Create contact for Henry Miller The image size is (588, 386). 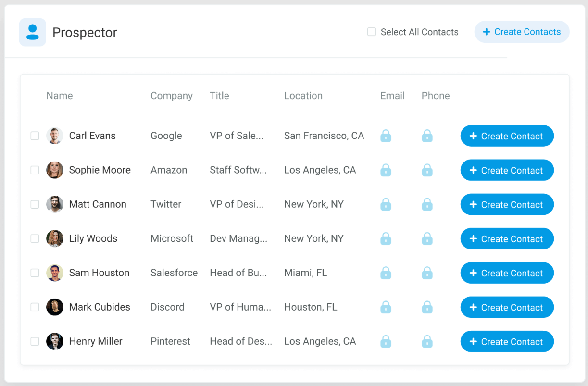click(x=507, y=341)
